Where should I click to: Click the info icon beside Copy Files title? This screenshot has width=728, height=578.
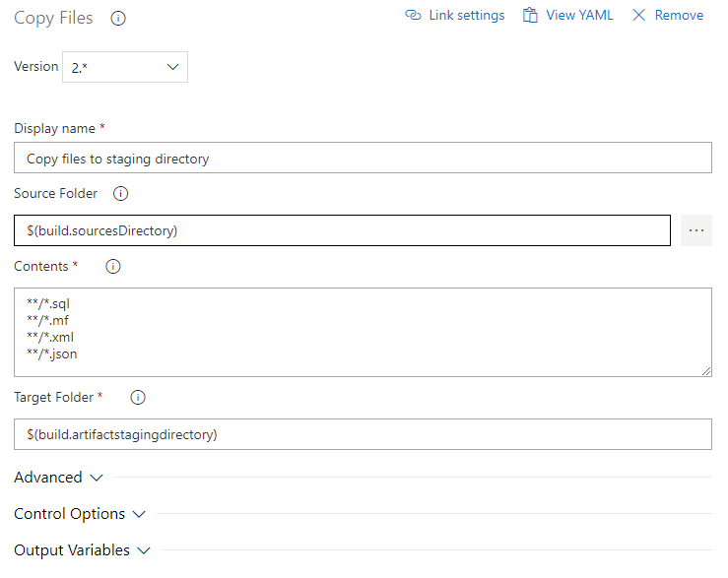[x=118, y=19]
